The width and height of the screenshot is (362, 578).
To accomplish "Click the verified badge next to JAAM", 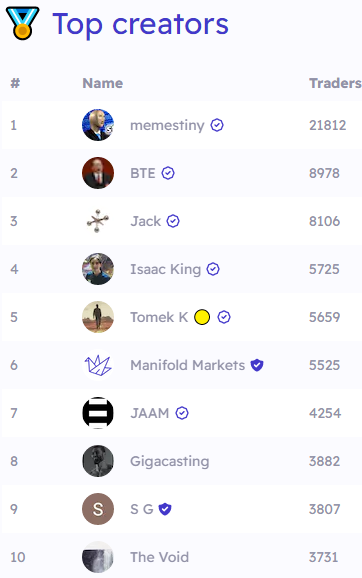I will (182, 413).
